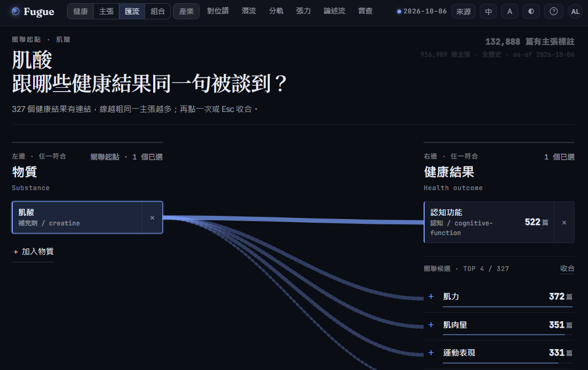The width and height of the screenshot is (588, 370).
Task: Select the 肌酸 creatine substance chip
Action: pos(77,217)
